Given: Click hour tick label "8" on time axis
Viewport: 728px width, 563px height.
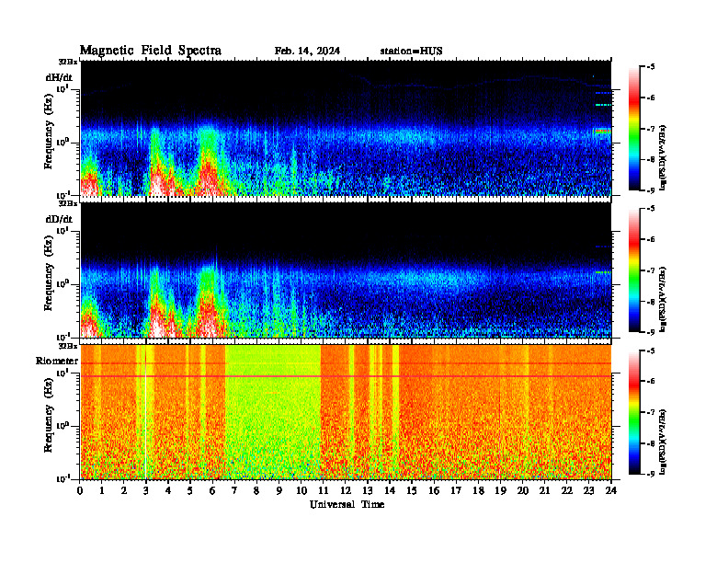Looking at the screenshot, I should [256, 490].
